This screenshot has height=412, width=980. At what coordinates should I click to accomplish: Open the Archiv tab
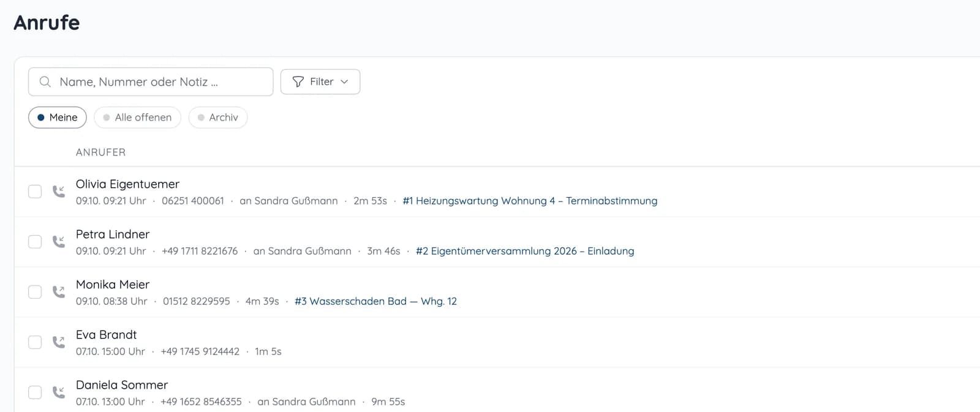pyautogui.click(x=218, y=118)
